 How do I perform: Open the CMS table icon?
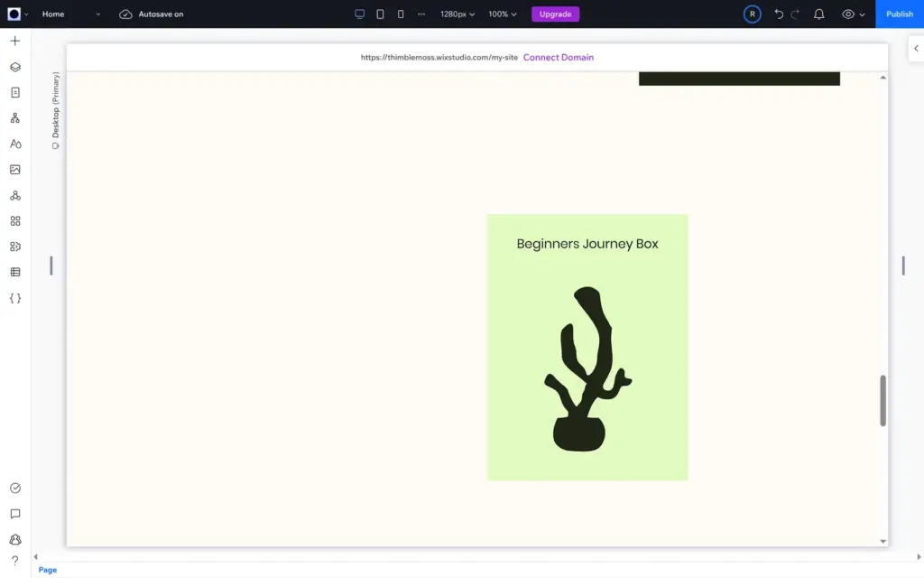click(x=15, y=273)
